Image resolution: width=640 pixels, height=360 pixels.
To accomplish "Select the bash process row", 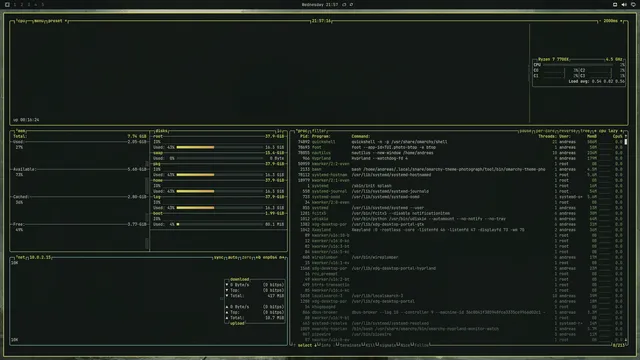I will click(459, 169).
